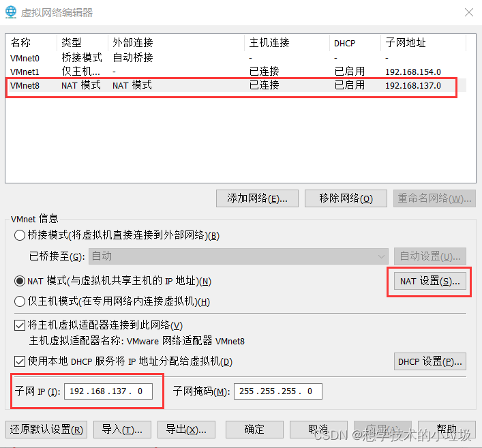Click 还原默认设置(R) button
The height and width of the screenshot is (448, 482).
[46, 430]
